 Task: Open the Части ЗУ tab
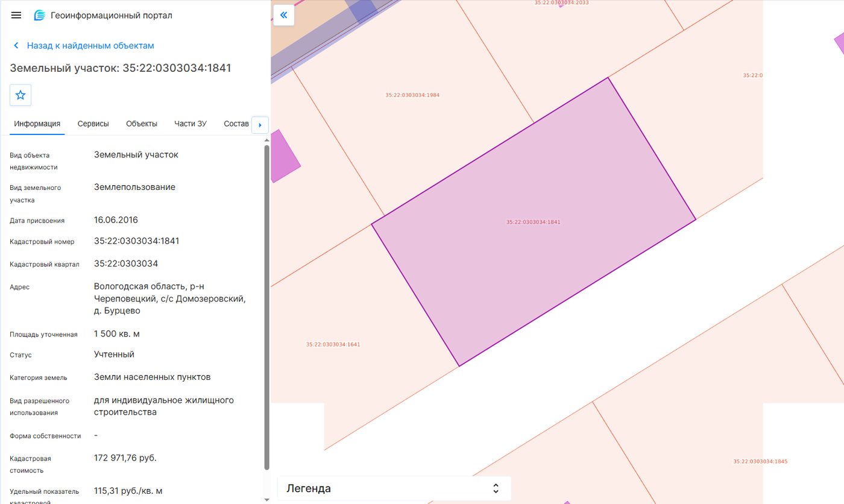click(x=191, y=124)
